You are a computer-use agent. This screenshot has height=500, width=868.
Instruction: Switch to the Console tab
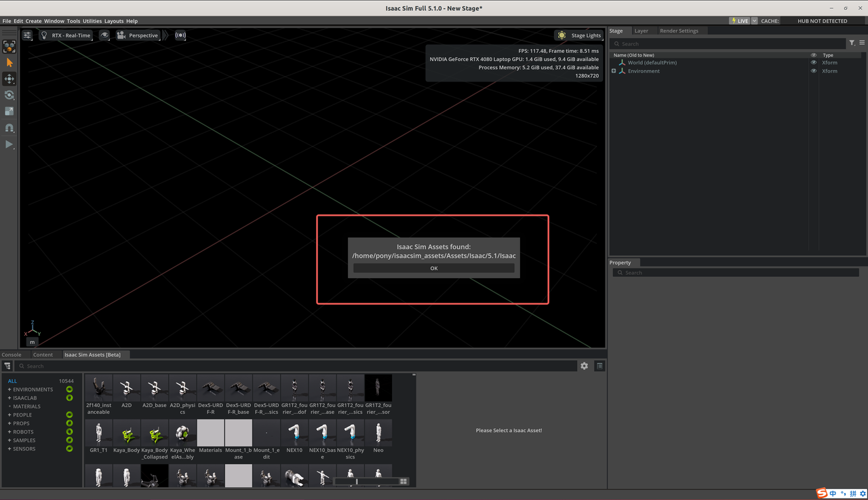(x=12, y=355)
